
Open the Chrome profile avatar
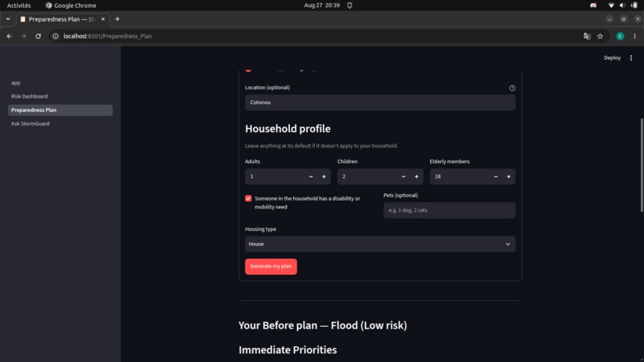pyautogui.click(x=620, y=36)
